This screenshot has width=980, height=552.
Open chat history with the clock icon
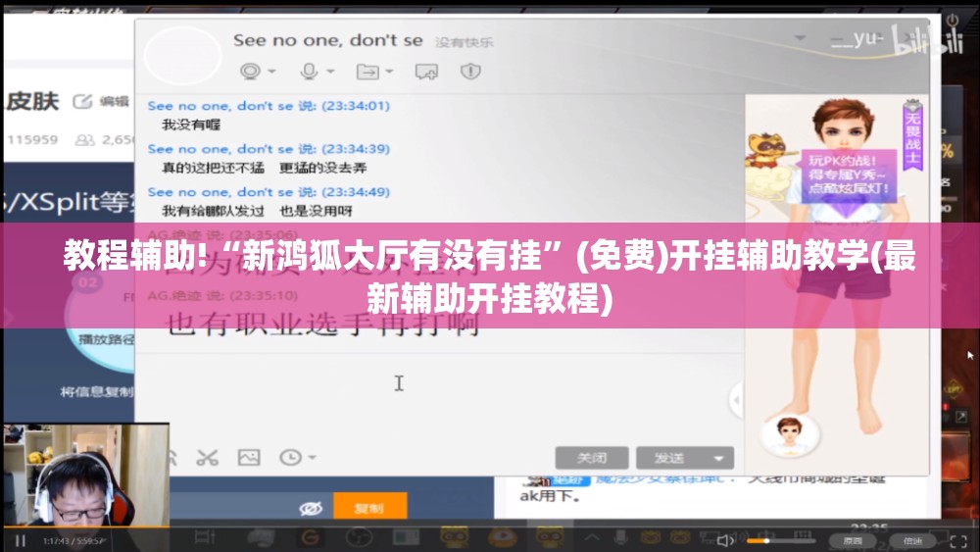[x=290, y=458]
